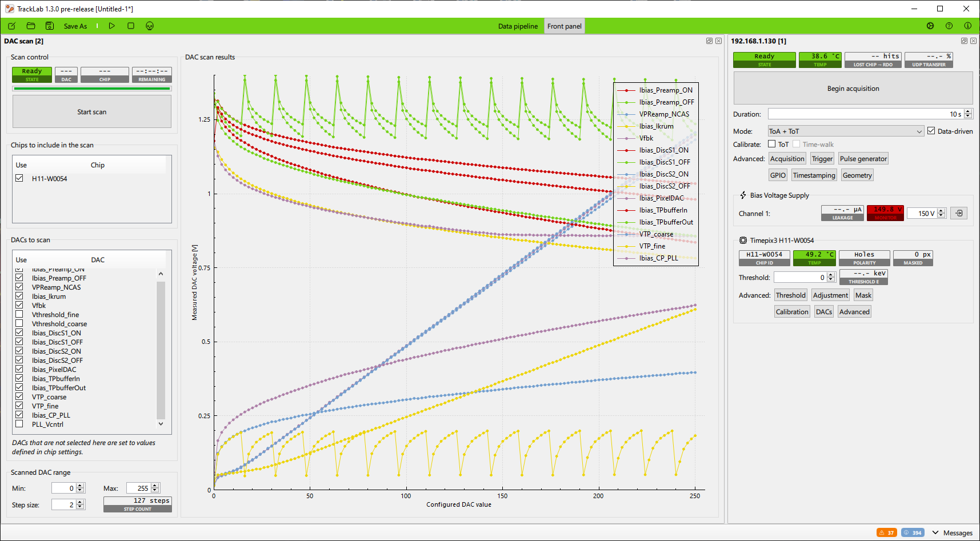
Task: Open help via the question mark icon
Action: pyautogui.click(x=949, y=26)
